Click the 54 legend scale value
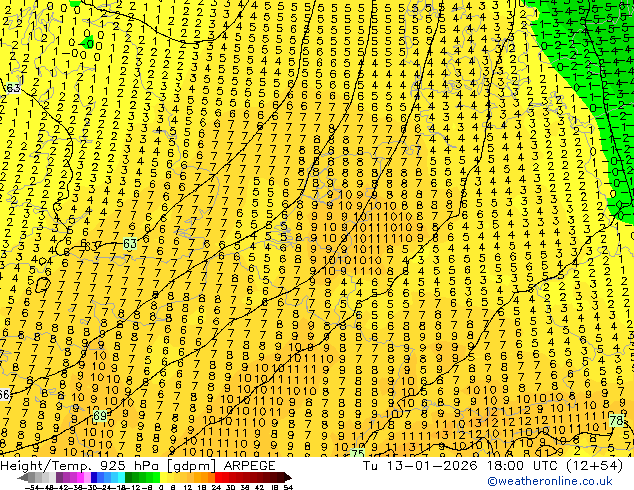Screen dimensions: 634x490 coord(288,488)
